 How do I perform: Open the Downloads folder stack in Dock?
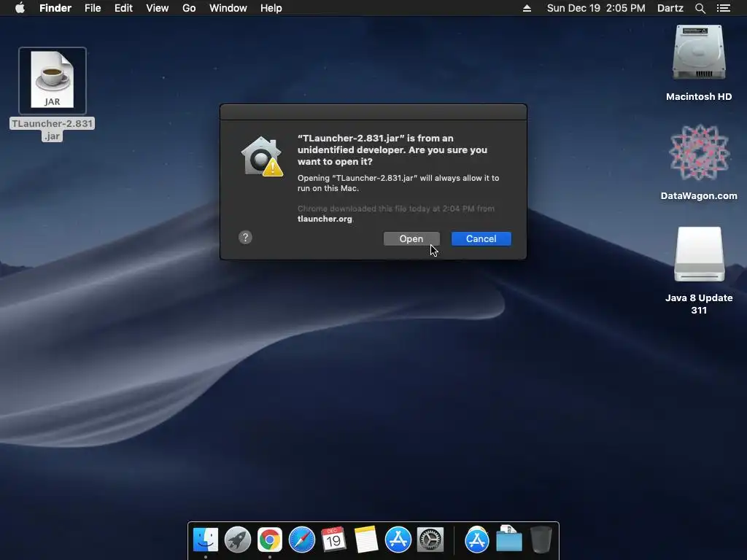coord(508,539)
